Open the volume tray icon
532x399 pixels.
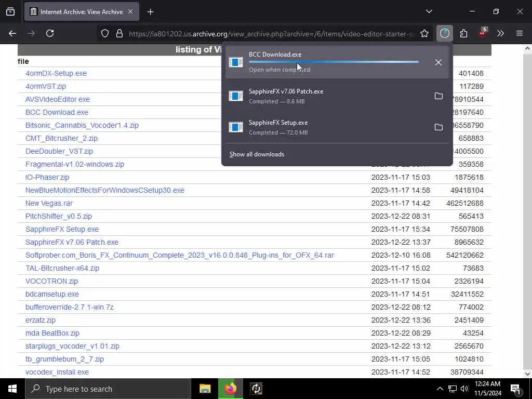(x=464, y=389)
